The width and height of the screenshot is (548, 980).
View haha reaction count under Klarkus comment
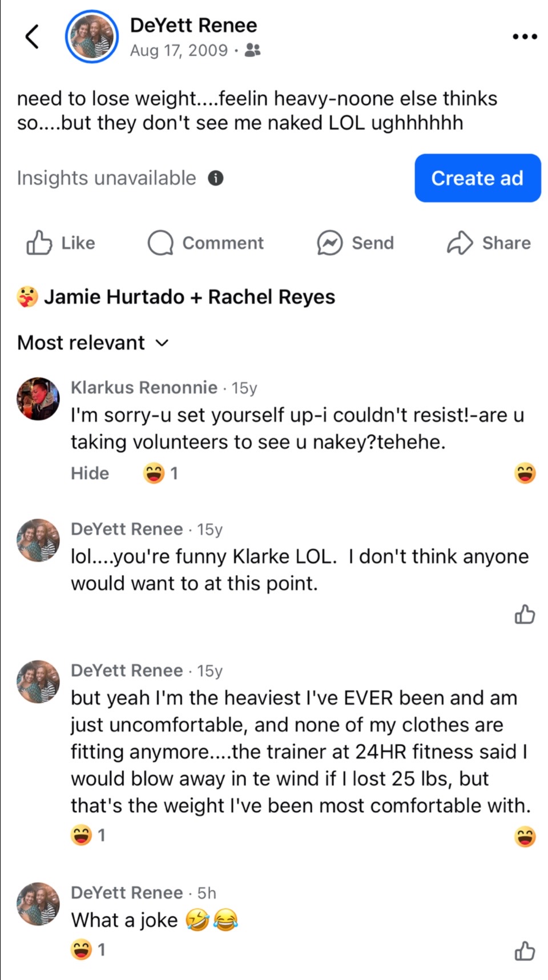click(160, 473)
